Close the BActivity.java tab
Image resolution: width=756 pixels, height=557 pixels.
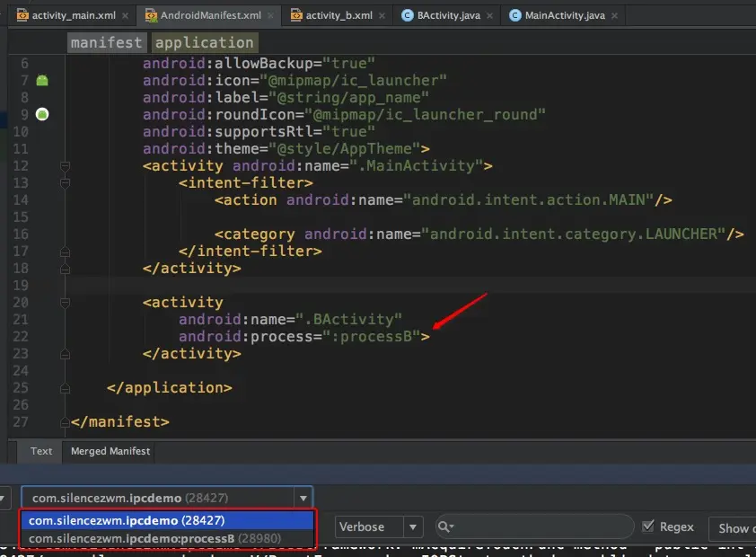(490, 16)
